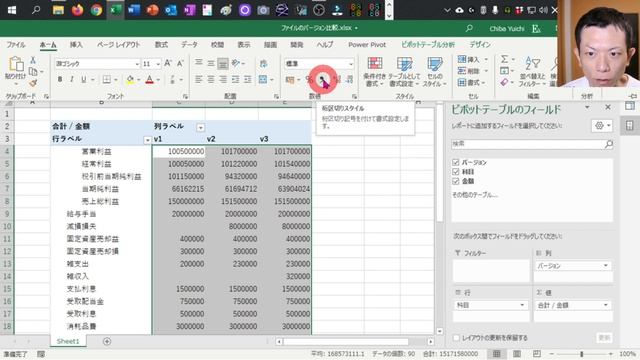The image size is (640, 360).
Task: Click the search magnifier in title bar
Action: [469, 28]
